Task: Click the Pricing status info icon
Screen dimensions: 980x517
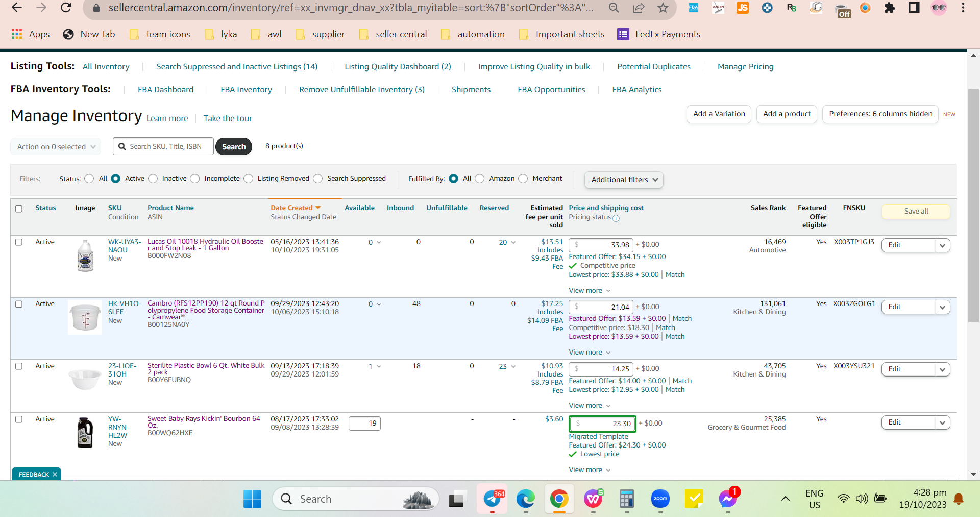Action: (616, 218)
